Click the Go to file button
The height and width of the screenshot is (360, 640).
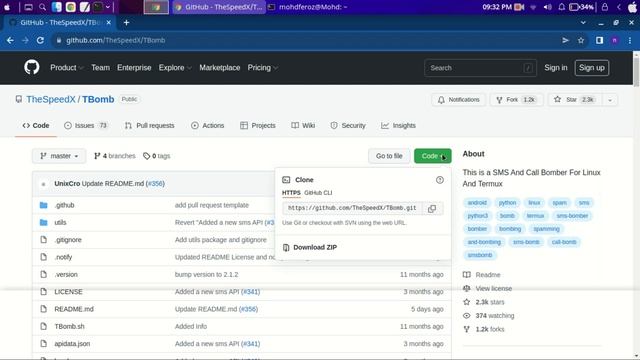(389, 156)
